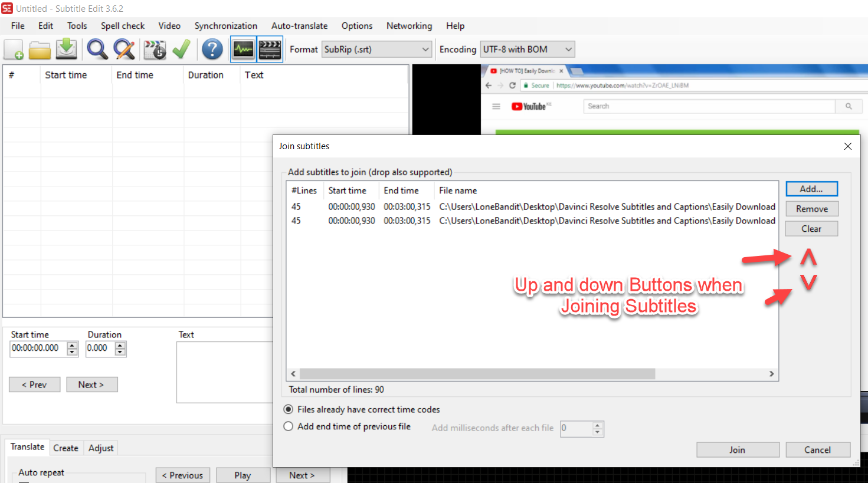This screenshot has height=483, width=868.
Task: Clear the subtitle join list
Action: pos(811,228)
